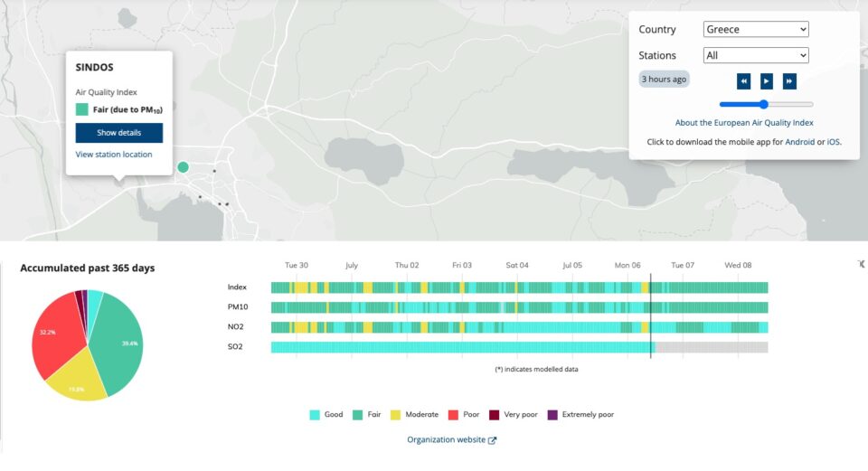Click the NO2 row label in timeline

tap(235, 326)
